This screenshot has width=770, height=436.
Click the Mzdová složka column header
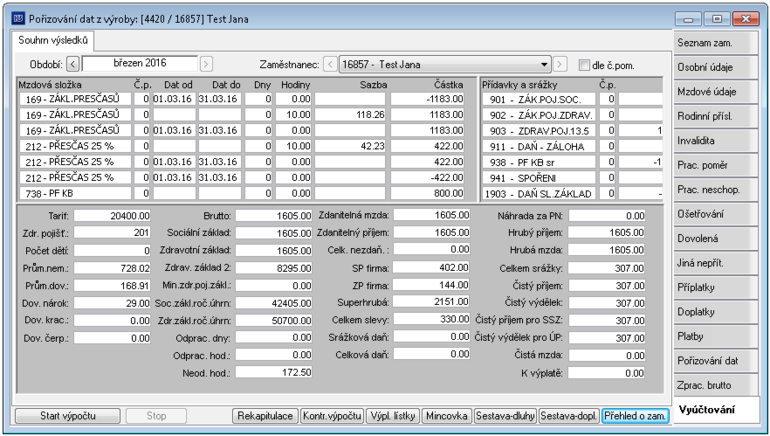point(50,85)
